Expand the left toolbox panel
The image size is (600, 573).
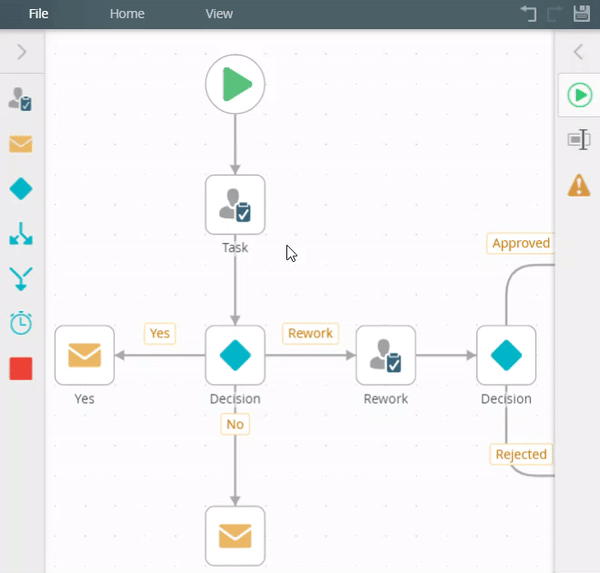point(22,52)
